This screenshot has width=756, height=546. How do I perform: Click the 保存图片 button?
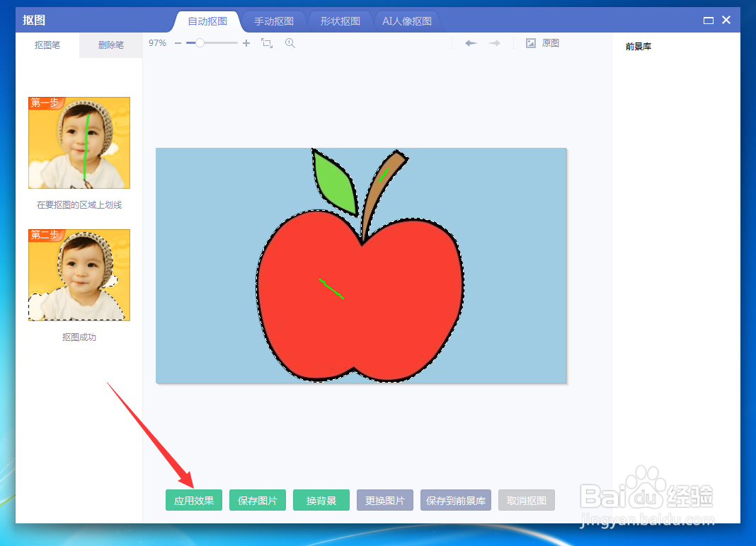pos(258,500)
